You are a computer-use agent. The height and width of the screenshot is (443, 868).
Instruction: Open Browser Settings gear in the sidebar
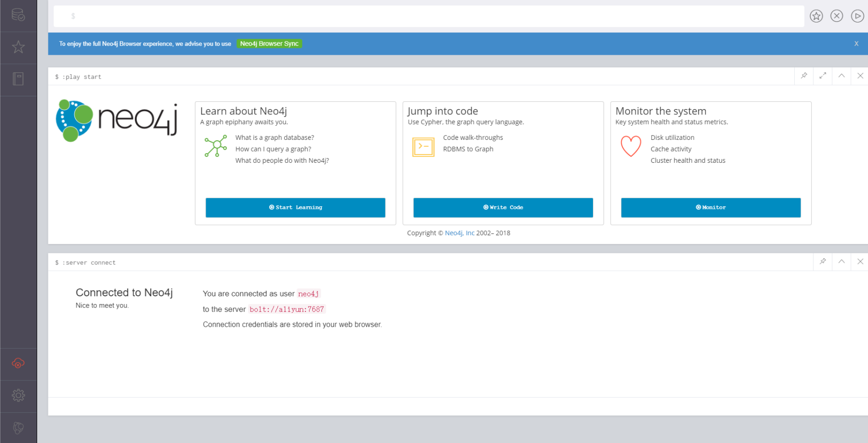point(18,395)
